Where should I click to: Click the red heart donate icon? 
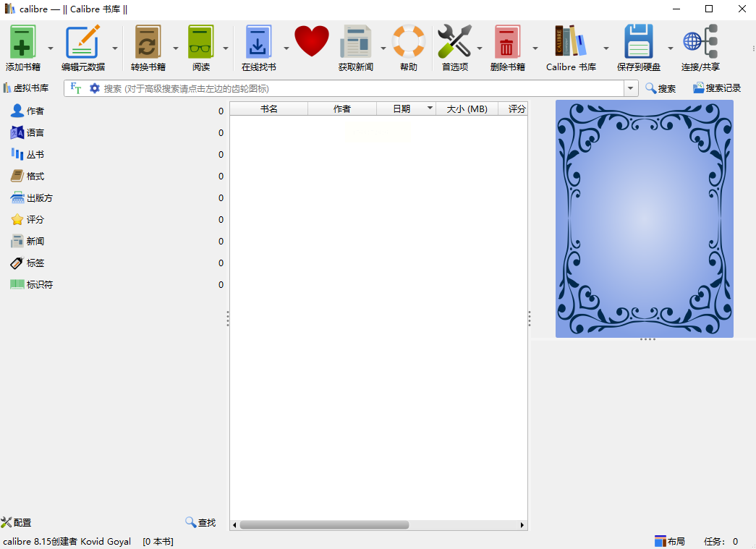pos(312,41)
